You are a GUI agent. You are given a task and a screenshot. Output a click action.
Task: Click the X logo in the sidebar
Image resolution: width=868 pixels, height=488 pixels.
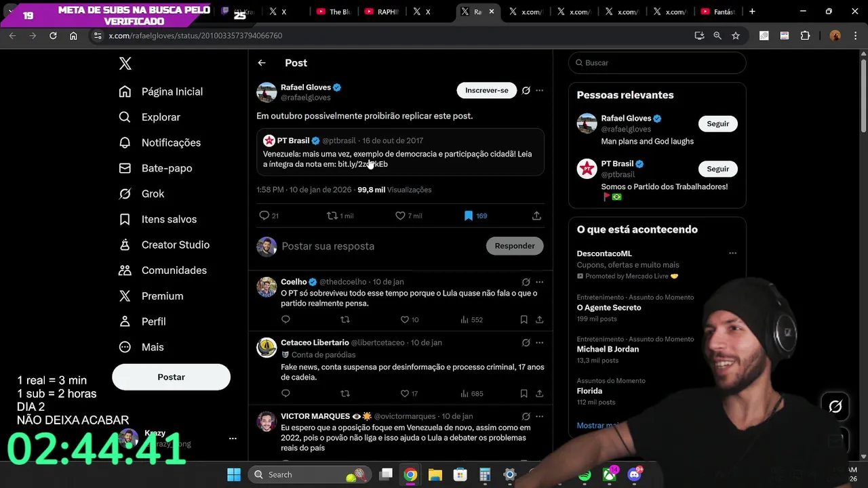pyautogui.click(x=125, y=64)
